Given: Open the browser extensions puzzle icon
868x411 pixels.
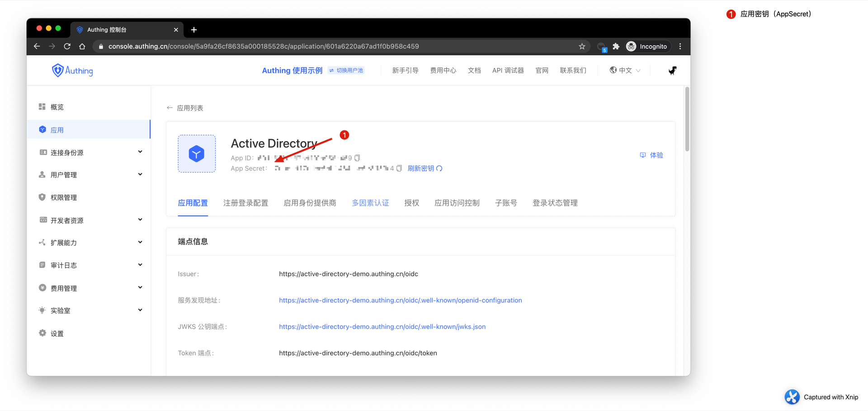Looking at the screenshot, I should (x=616, y=47).
